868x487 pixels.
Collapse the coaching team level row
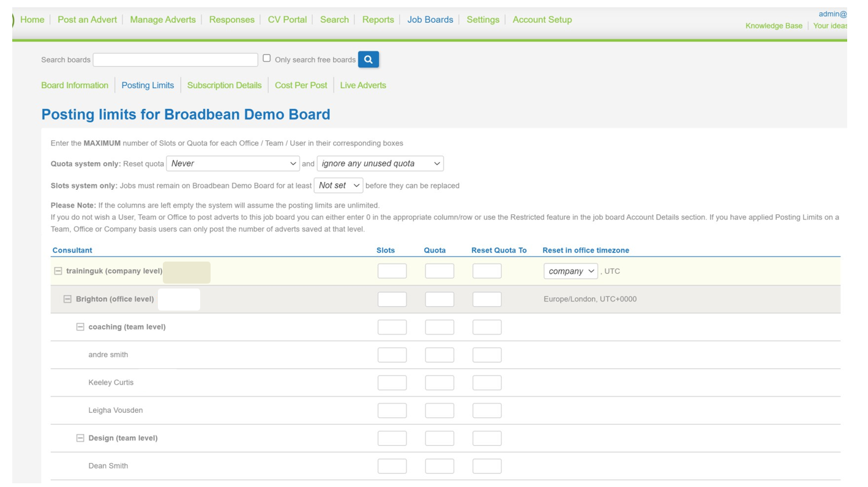click(80, 327)
